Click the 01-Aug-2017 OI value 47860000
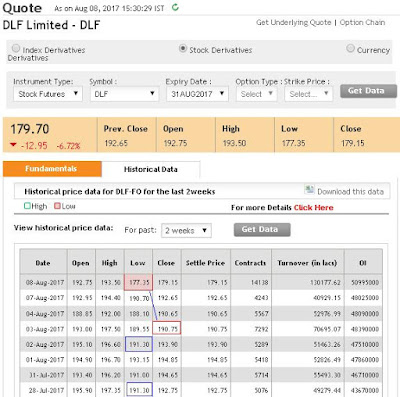The height and width of the screenshot is (397, 400). tap(365, 360)
